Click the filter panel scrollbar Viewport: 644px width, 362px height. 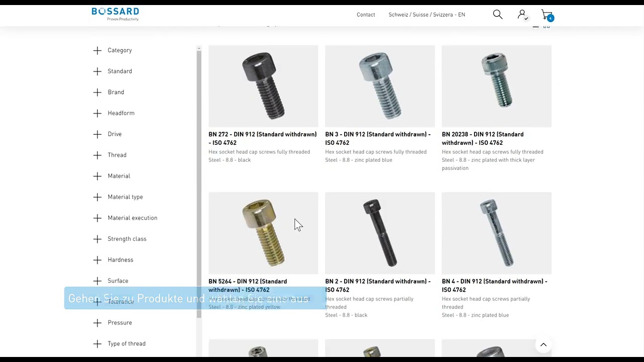click(199, 184)
